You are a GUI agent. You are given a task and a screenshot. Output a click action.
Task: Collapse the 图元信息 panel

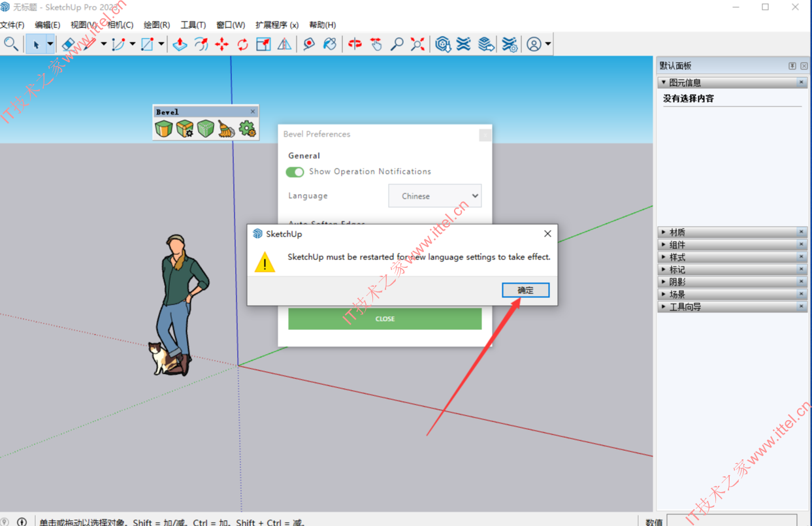(x=664, y=82)
